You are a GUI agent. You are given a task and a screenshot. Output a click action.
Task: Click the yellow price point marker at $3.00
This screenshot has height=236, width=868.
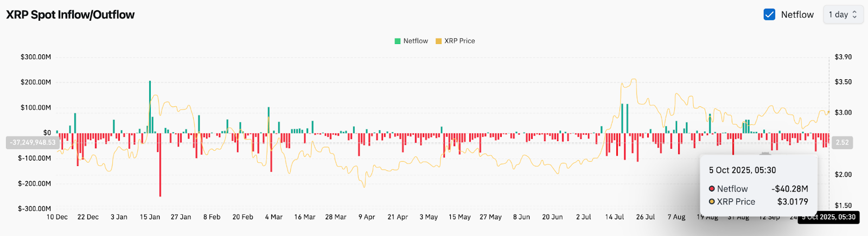click(x=828, y=112)
